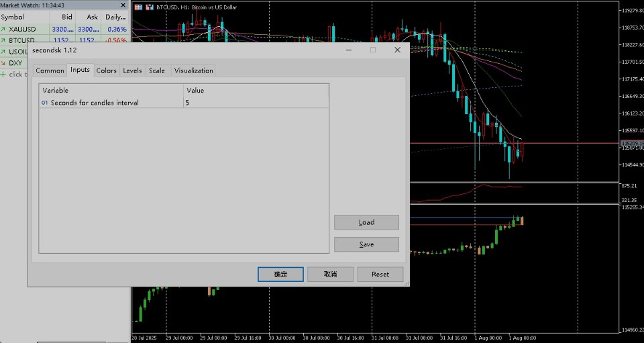
Task: Select the DXY symbol in Market Watch
Action: point(15,63)
